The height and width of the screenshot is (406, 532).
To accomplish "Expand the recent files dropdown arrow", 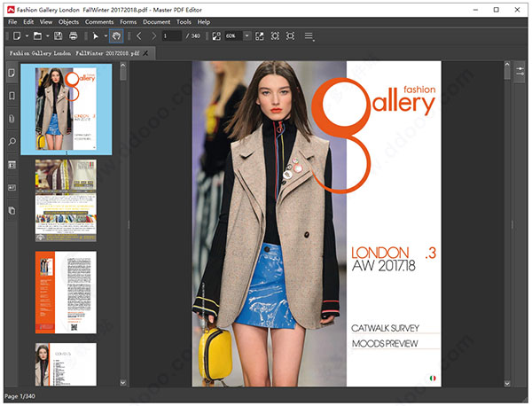I will (48, 36).
